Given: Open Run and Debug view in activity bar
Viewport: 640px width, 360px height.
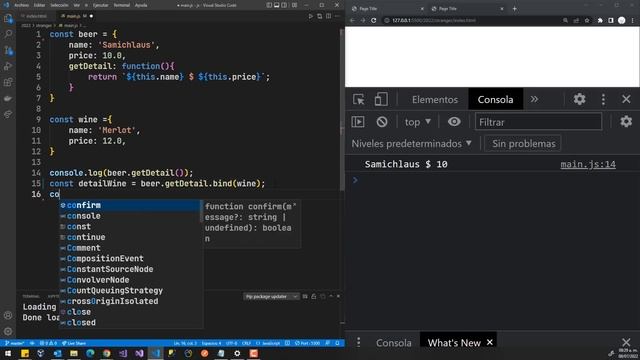Looking at the screenshot, I should tap(8, 67).
